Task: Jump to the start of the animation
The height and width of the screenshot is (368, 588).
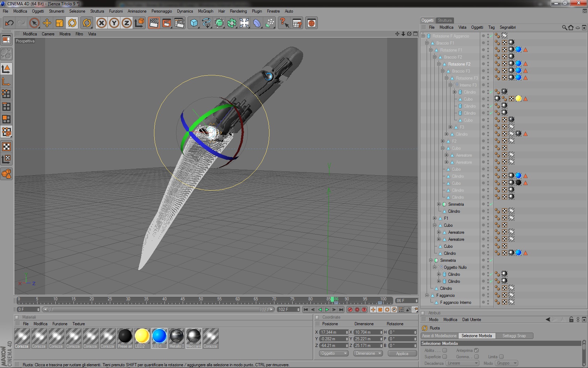Action: pyautogui.click(x=306, y=310)
